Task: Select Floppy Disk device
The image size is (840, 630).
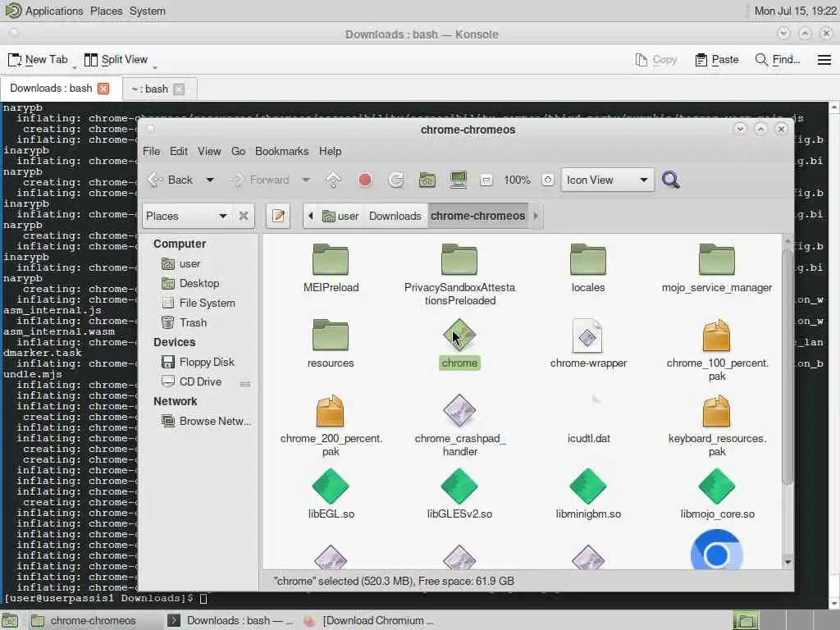Action: [199, 362]
